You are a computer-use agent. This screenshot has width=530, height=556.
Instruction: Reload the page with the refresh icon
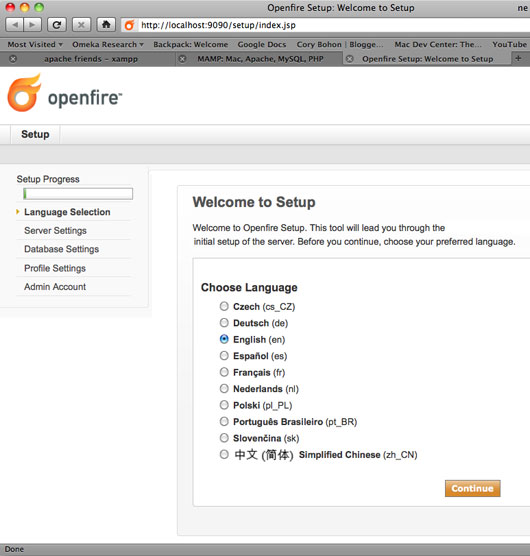57,25
